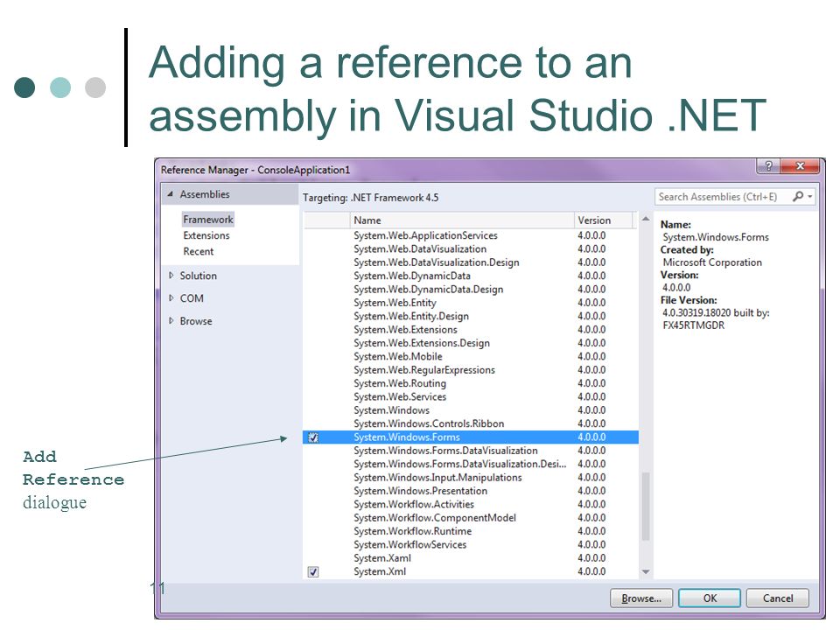The width and height of the screenshot is (840, 630).
Task: Select Framework under Assemblies
Action: click(x=208, y=219)
